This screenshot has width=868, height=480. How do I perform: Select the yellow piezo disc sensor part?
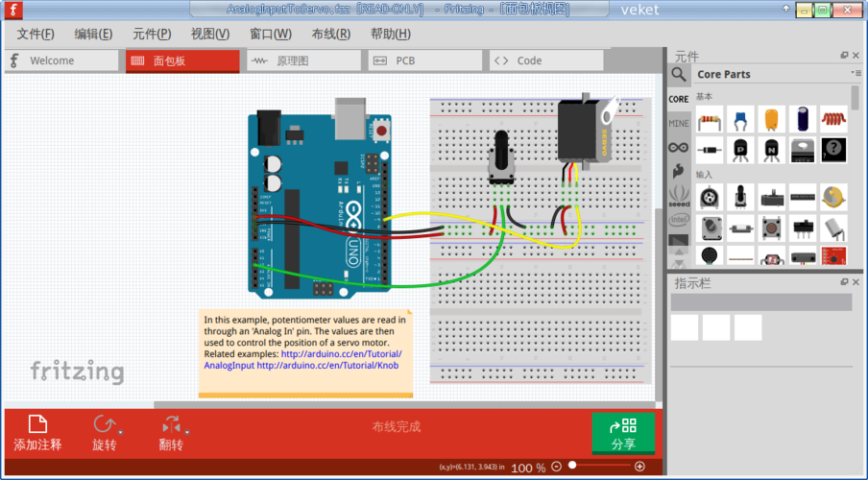[x=833, y=198]
